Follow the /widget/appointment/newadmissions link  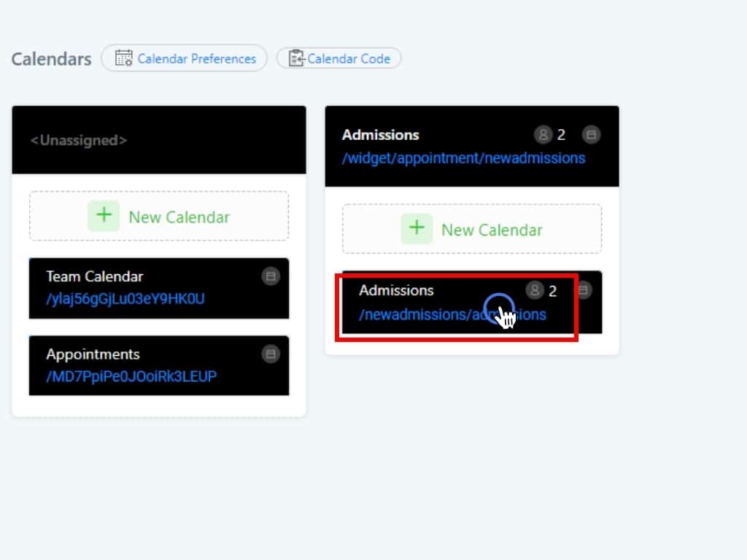click(x=463, y=158)
